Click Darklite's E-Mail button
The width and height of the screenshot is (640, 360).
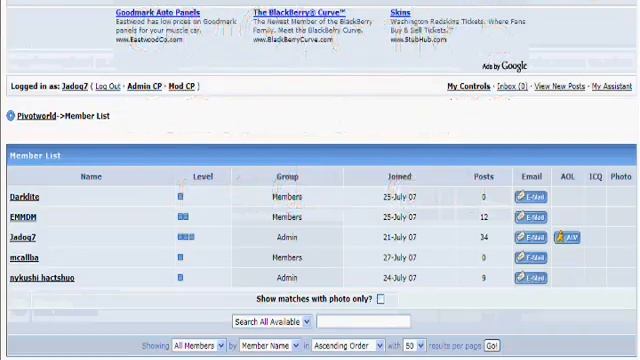pos(531,197)
